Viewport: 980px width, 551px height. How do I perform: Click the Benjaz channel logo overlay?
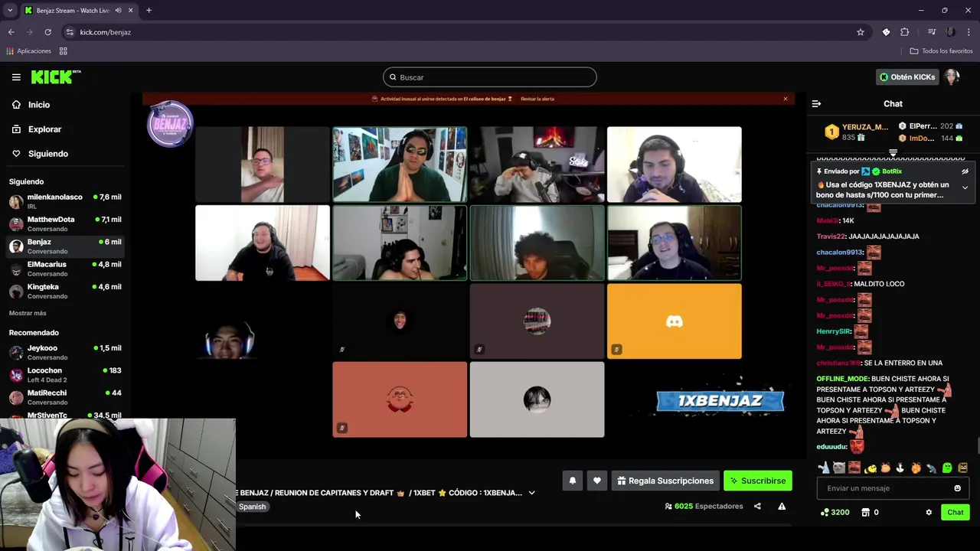(x=170, y=124)
